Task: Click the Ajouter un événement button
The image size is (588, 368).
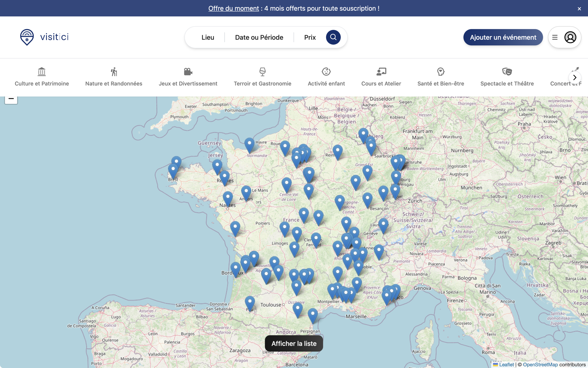Action: tap(503, 37)
